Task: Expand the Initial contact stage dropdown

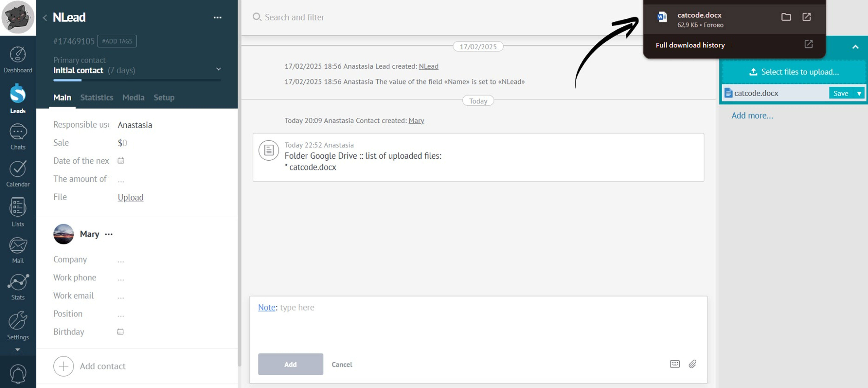Action: coord(218,69)
